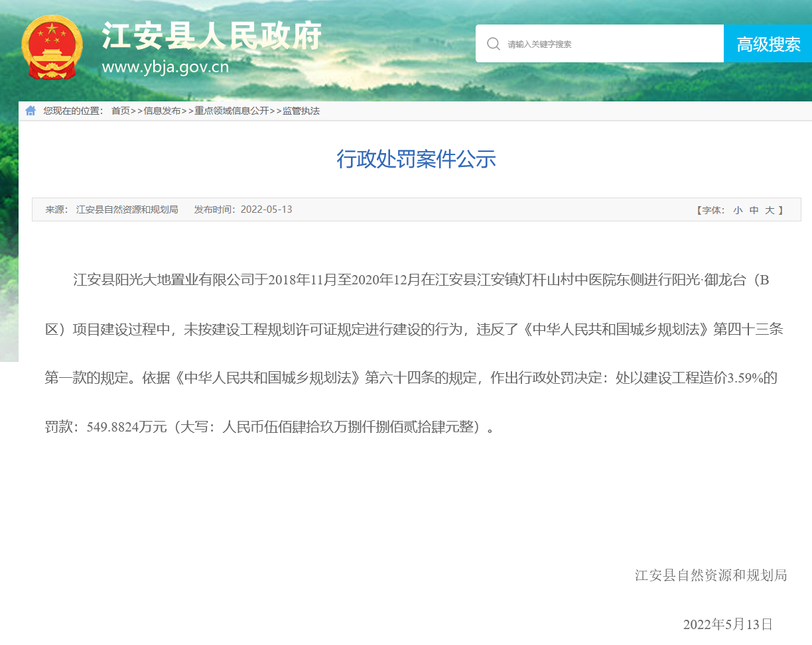Open 重点领域信息公开 breadcrumb link
Screen dimensions: 812x645
pos(232,111)
